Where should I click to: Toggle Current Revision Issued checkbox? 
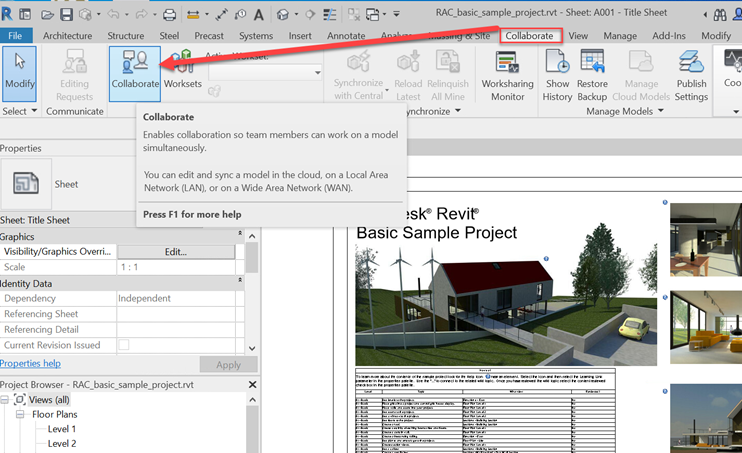tap(124, 345)
